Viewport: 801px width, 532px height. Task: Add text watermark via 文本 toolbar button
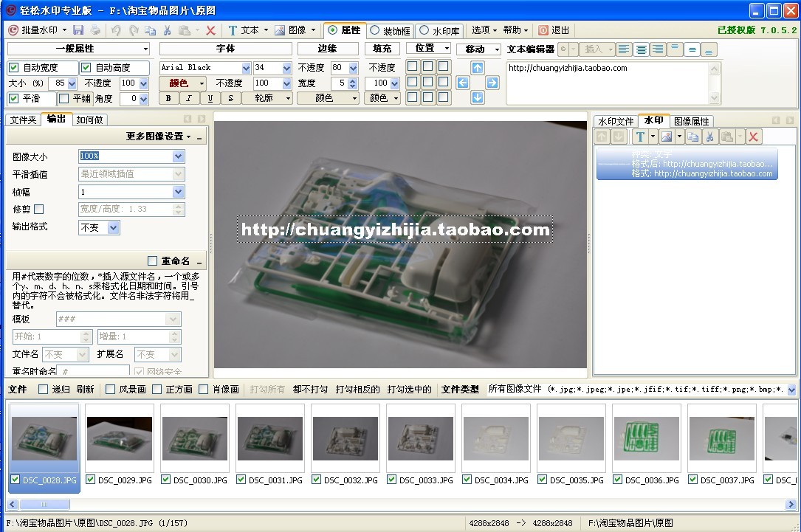click(x=244, y=30)
